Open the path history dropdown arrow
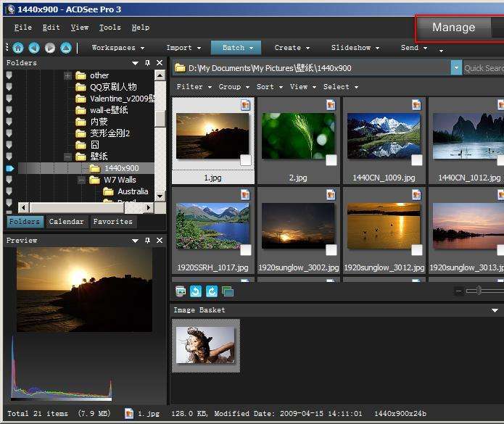Viewport: 504px width, 424px height. click(x=456, y=68)
